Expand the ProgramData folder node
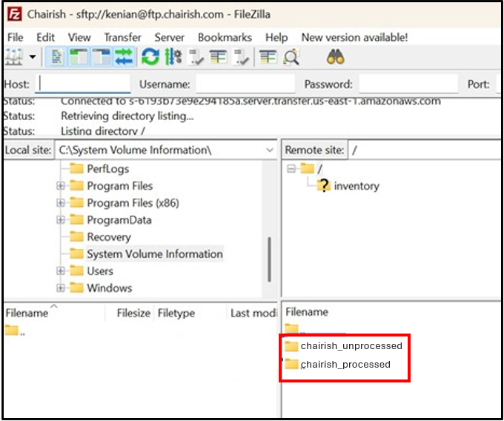 (61, 220)
